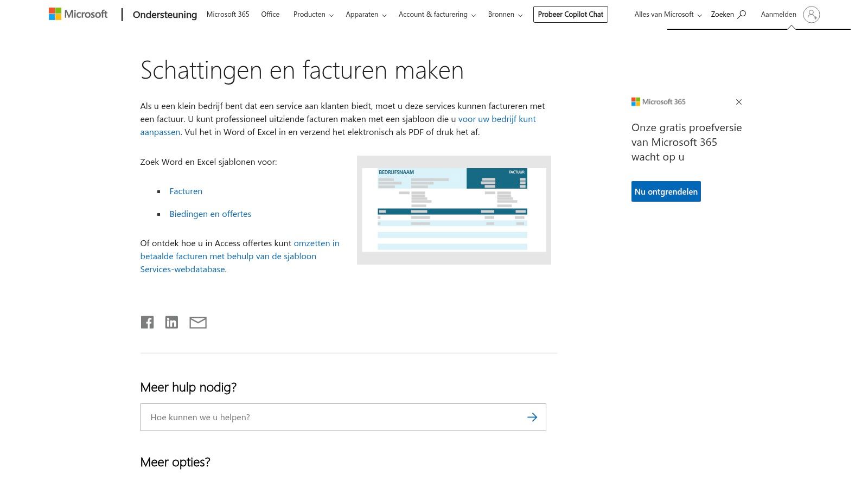Click the Aanmelden account icon
868x488 pixels.
pos(812,15)
